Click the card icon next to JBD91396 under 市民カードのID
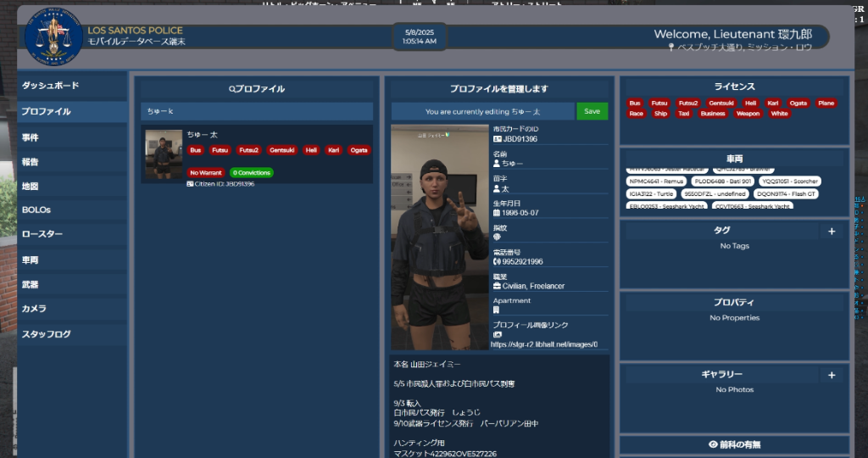 pyautogui.click(x=497, y=139)
